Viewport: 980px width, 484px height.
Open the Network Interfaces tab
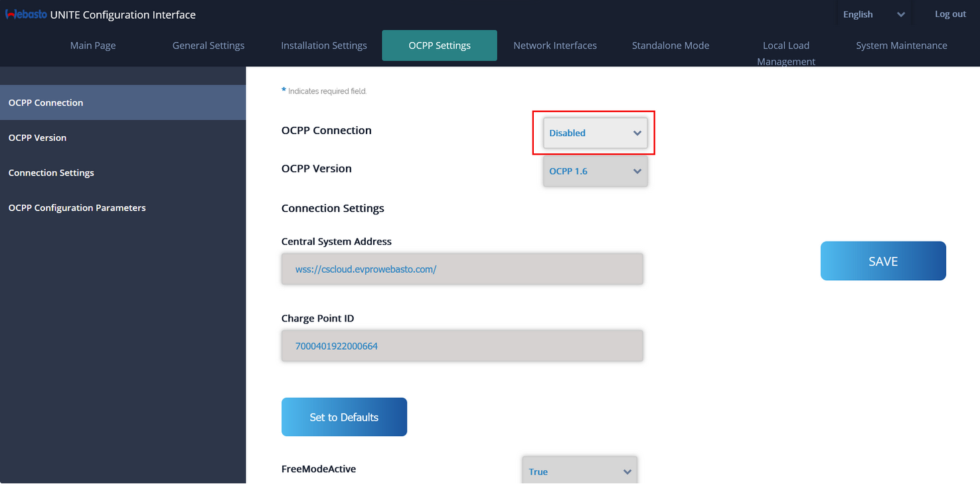click(x=555, y=46)
